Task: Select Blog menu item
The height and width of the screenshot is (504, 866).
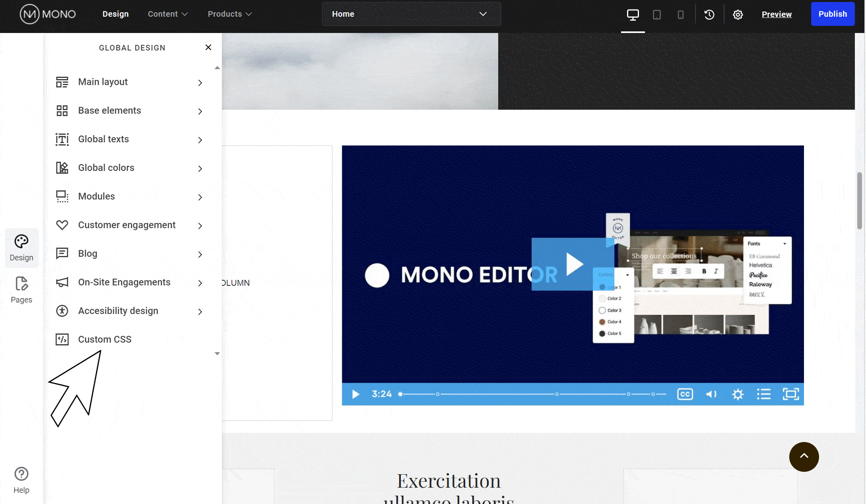Action: pos(129,254)
